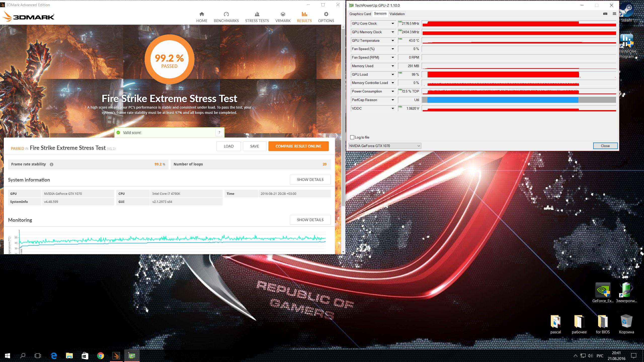Click Frame rate stability info icon
The height and width of the screenshot is (362, 644).
pyautogui.click(x=52, y=164)
